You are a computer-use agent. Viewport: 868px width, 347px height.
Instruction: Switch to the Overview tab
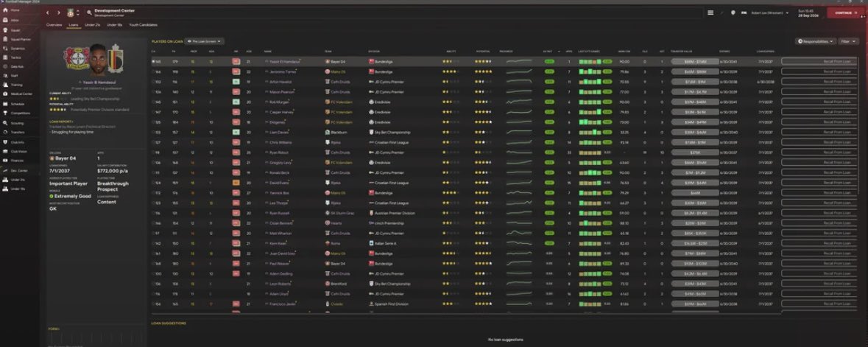(54, 25)
